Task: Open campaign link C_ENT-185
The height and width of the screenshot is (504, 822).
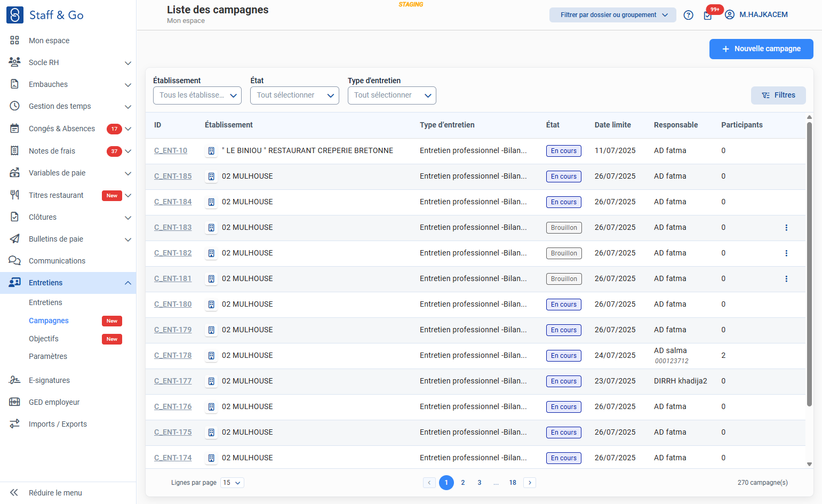Action: pyautogui.click(x=173, y=176)
